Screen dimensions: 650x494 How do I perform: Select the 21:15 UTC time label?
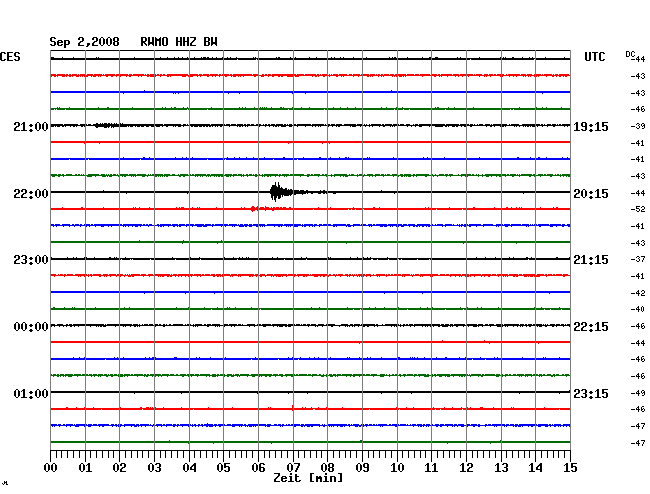[x=591, y=260]
